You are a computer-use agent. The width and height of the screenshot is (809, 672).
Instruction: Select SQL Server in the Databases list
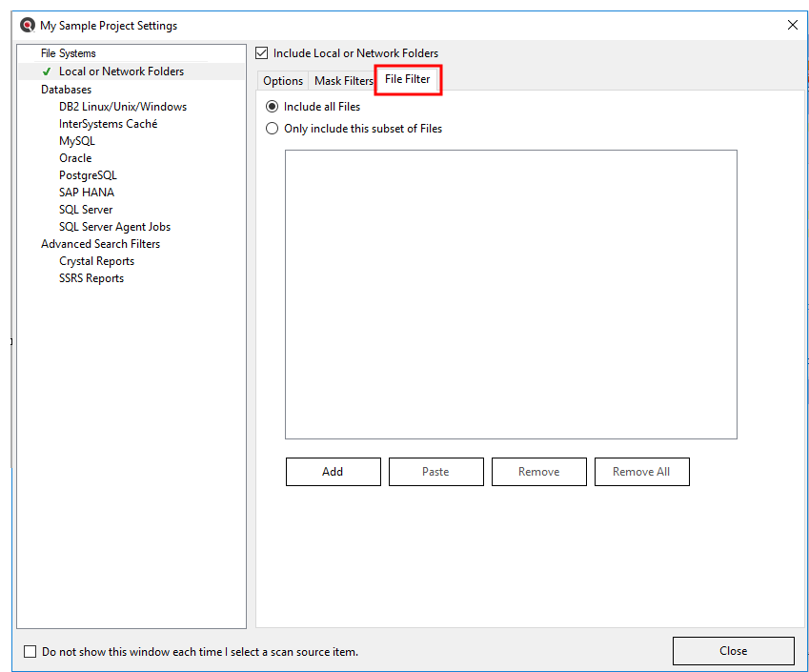click(x=86, y=210)
